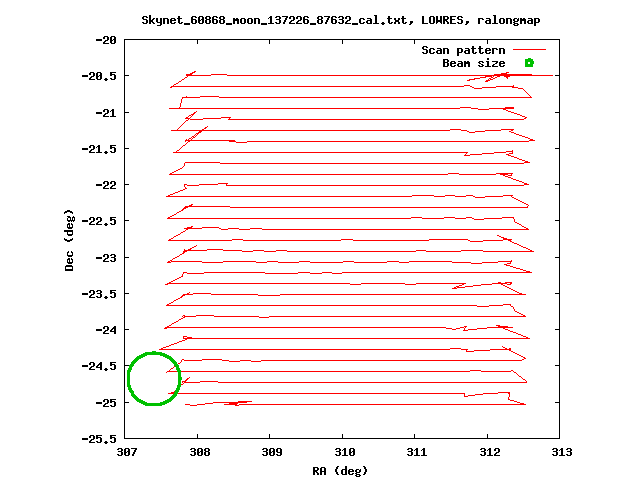Click the "Dec (deg)" axis label
This screenshot has height=480, width=640.
point(69,240)
